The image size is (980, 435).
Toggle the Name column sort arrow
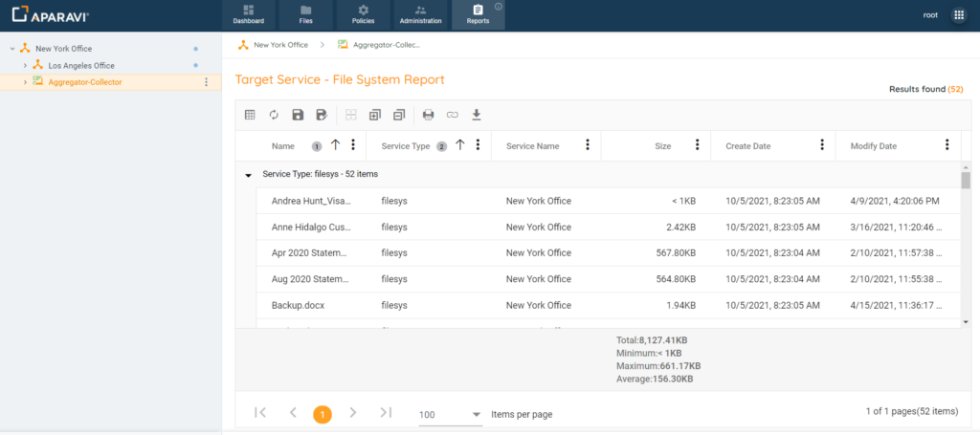[x=335, y=145]
